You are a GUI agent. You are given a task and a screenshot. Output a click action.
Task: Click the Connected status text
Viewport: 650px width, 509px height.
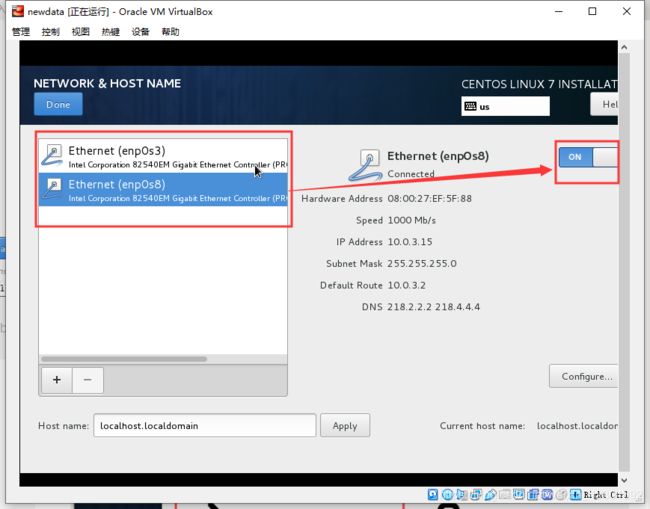411,174
